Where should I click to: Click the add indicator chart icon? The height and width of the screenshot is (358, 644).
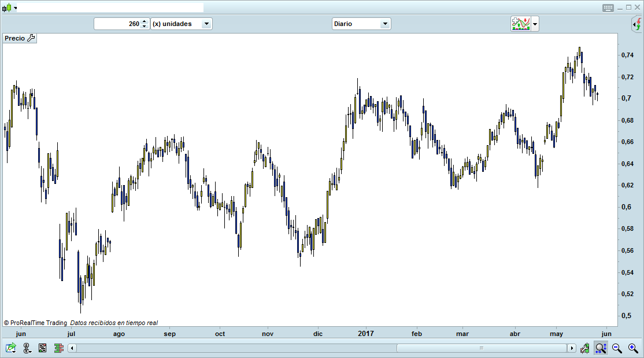click(x=520, y=24)
